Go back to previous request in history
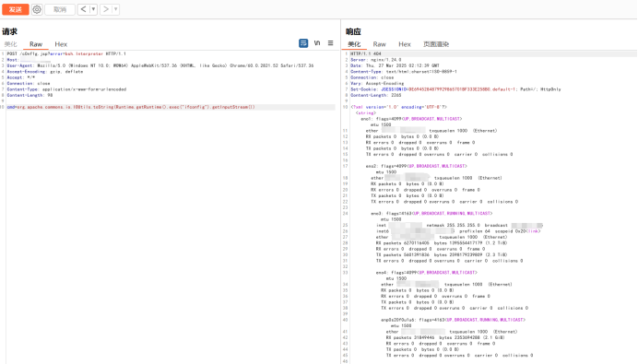This screenshot has width=638, height=364. point(83,9)
